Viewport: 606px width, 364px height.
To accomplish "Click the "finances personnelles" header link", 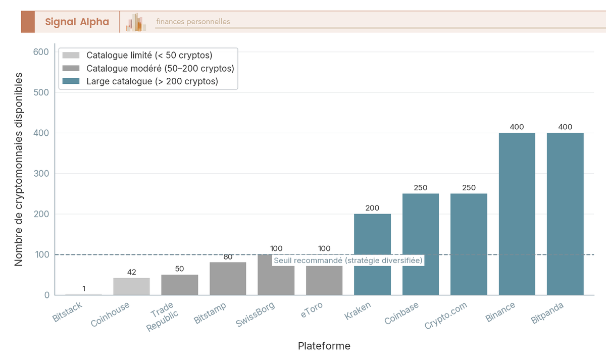I will pyautogui.click(x=192, y=22).
